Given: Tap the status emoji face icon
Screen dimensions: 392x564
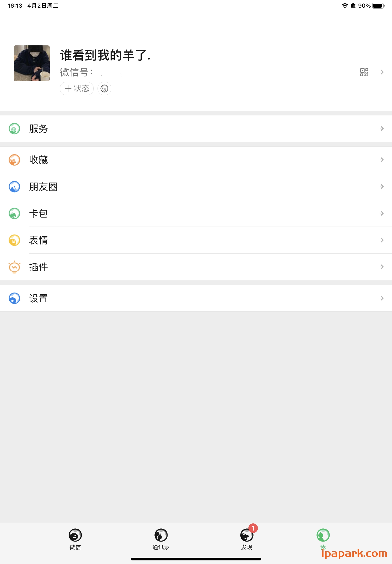Looking at the screenshot, I should point(104,89).
